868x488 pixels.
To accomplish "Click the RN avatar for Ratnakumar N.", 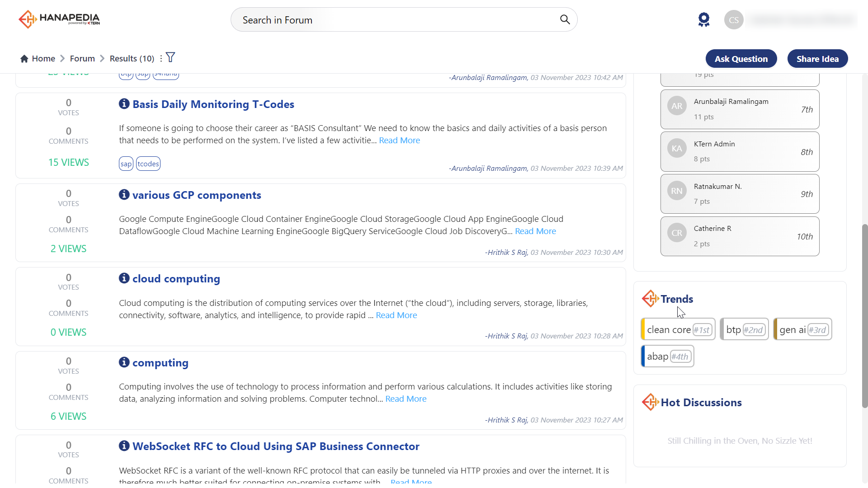I will (x=677, y=191).
